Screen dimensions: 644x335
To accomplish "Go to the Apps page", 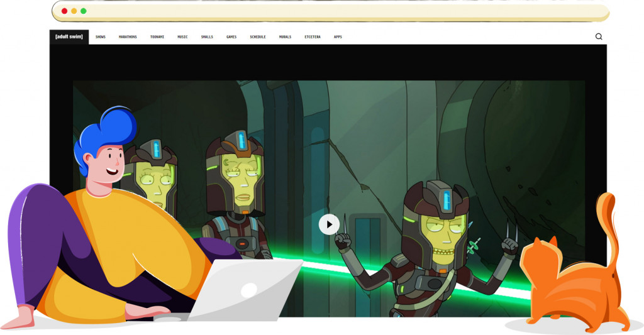I will (338, 37).
